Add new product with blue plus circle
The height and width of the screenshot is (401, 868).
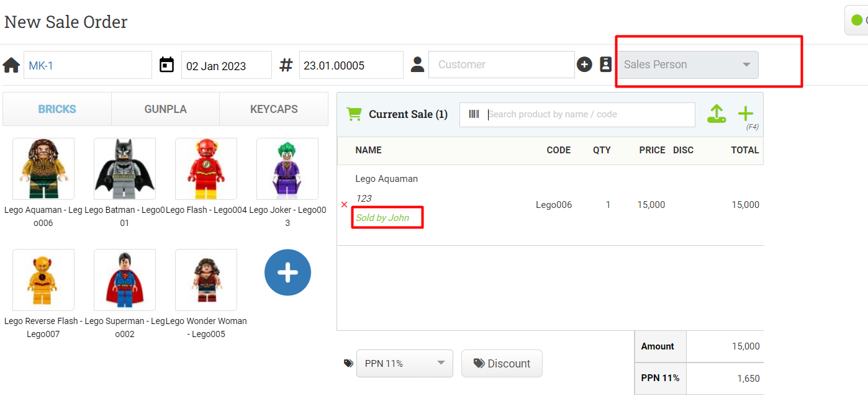pyautogui.click(x=287, y=273)
